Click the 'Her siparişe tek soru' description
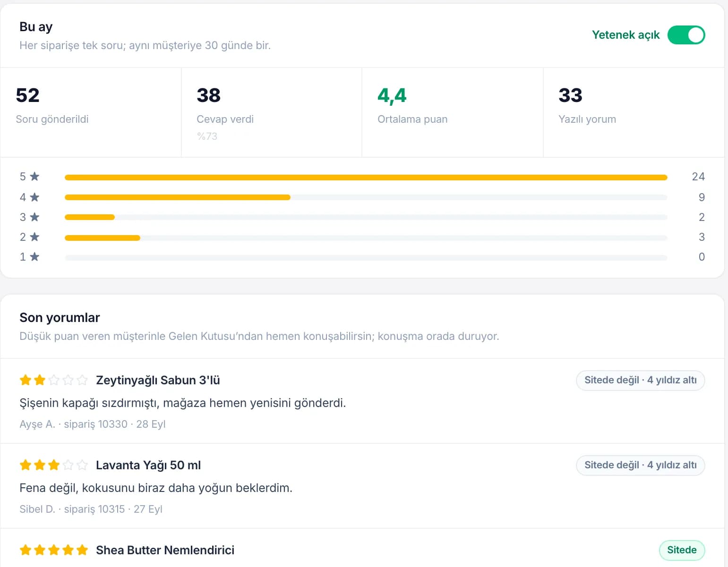728x567 pixels. [145, 45]
